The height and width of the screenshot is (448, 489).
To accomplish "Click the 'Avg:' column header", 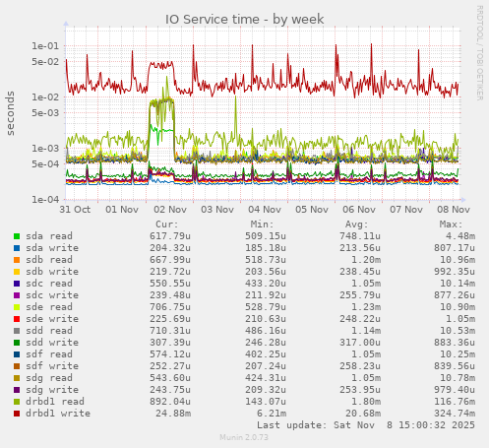I will [357, 224].
